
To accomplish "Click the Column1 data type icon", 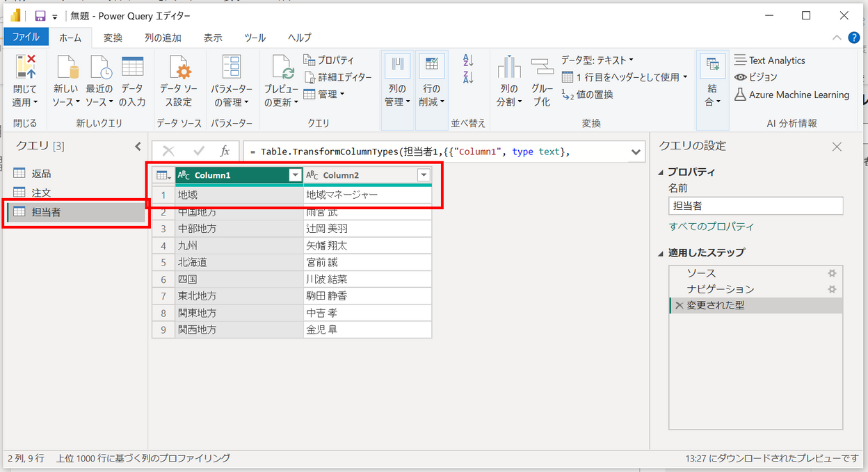I will click(184, 175).
